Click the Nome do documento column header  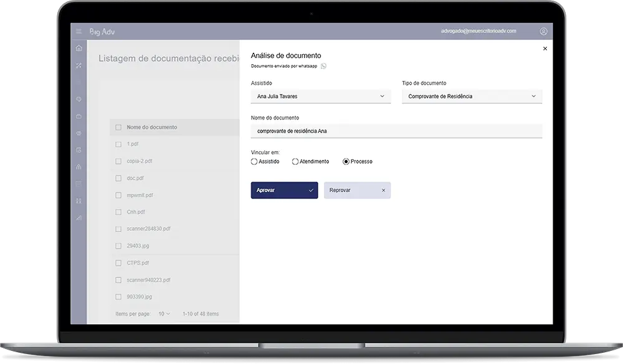pos(152,127)
